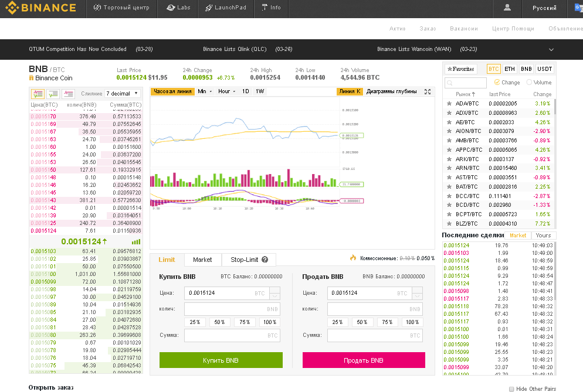
Task: Open the Русский language selector
Action: click(x=544, y=8)
